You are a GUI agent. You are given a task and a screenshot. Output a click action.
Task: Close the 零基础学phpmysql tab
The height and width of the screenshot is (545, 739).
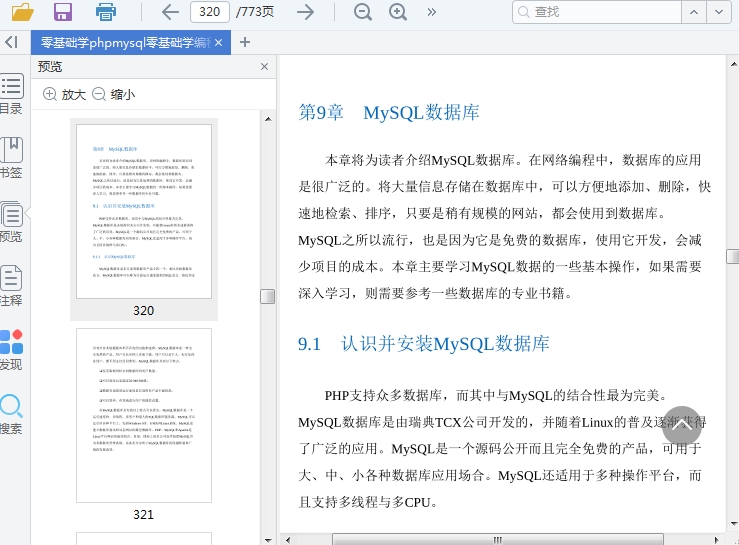(218, 42)
